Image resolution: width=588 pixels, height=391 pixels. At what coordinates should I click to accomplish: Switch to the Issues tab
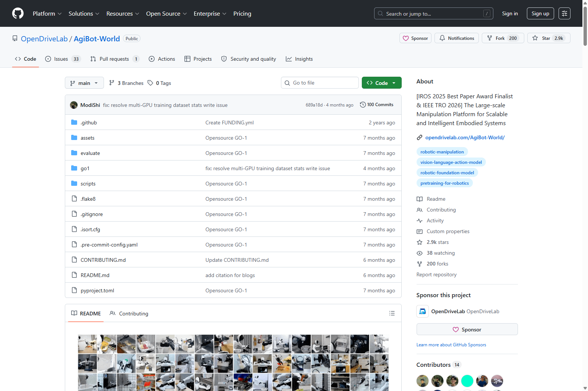point(63,59)
